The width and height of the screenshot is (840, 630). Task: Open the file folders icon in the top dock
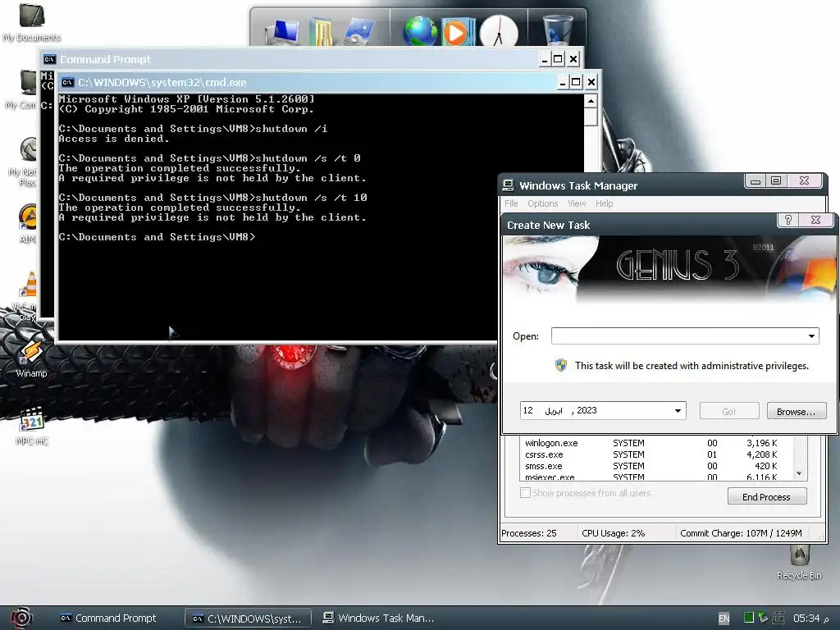point(320,32)
